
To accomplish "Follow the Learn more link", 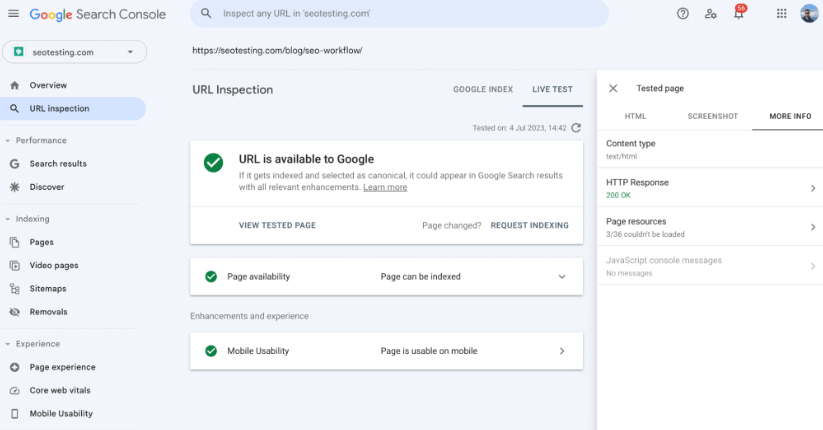I will (385, 187).
